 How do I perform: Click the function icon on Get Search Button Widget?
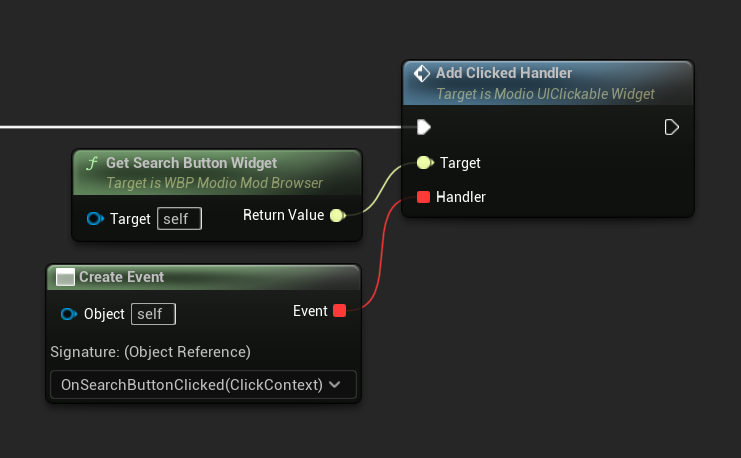pyautogui.click(x=91, y=164)
